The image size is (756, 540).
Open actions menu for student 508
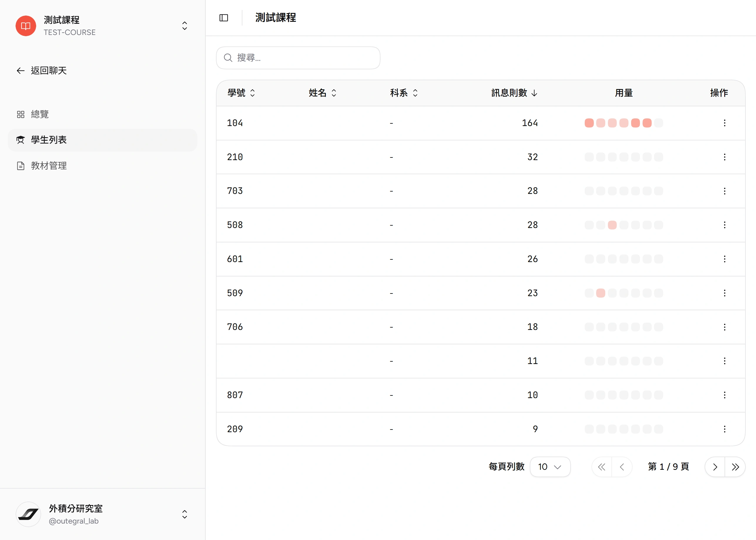pos(725,225)
